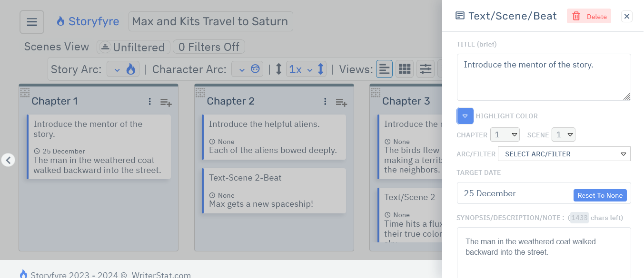Viewport: 644px width, 278px height.
Task: Click Reset To None for target date
Action: point(600,195)
